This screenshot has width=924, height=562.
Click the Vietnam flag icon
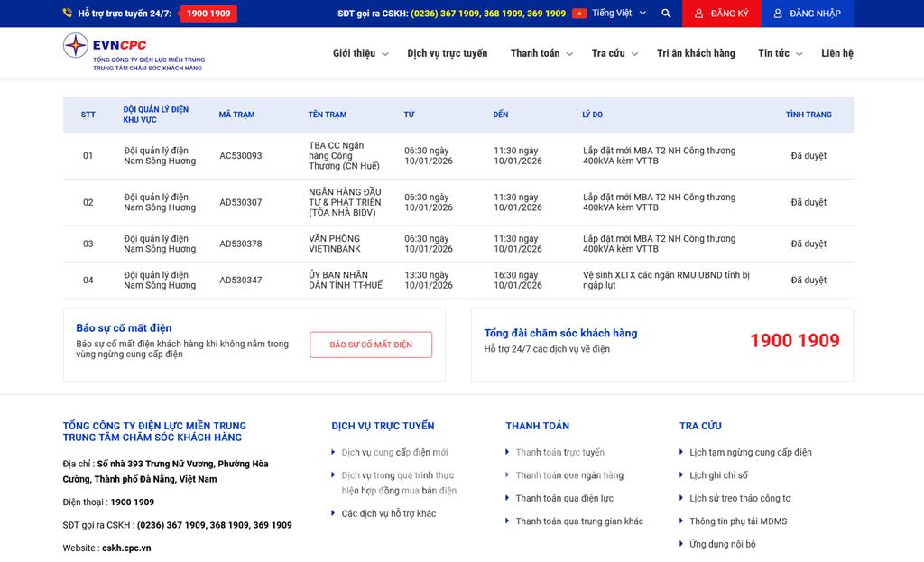coord(579,14)
